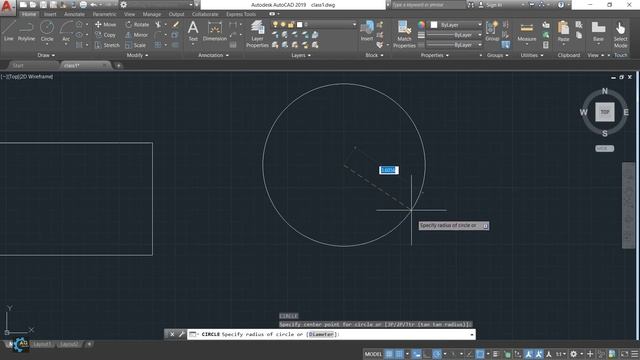The height and width of the screenshot is (360, 640).
Task: Click the white layer color swatch
Action: 299,24
